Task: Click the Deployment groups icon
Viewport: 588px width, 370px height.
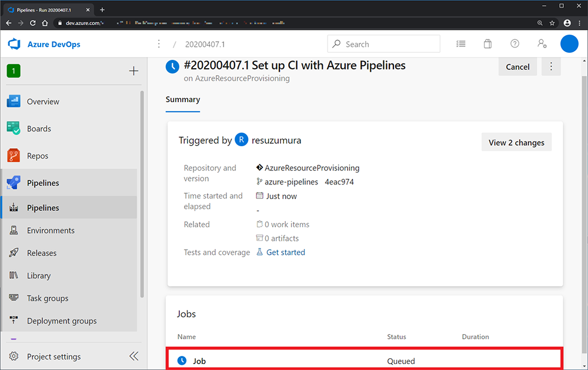Action: click(14, 320)
